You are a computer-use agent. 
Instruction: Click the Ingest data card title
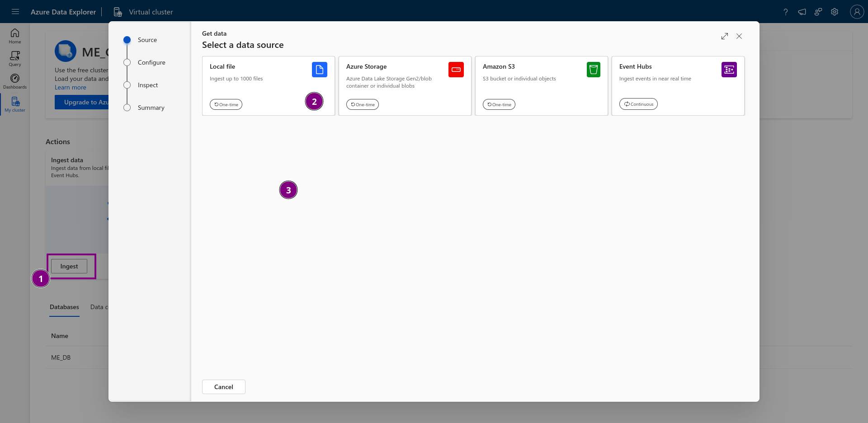(67, 160)
